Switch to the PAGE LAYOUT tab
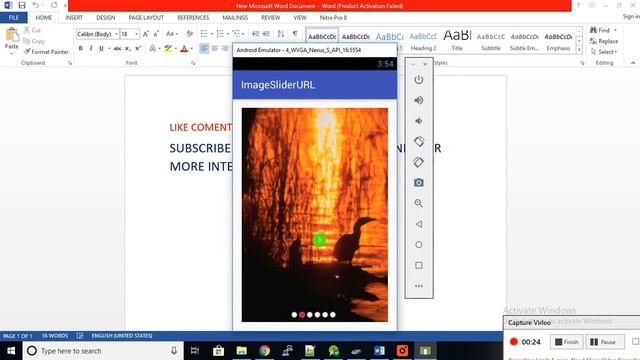The image size is (640, 360). [x=146, y=18]
